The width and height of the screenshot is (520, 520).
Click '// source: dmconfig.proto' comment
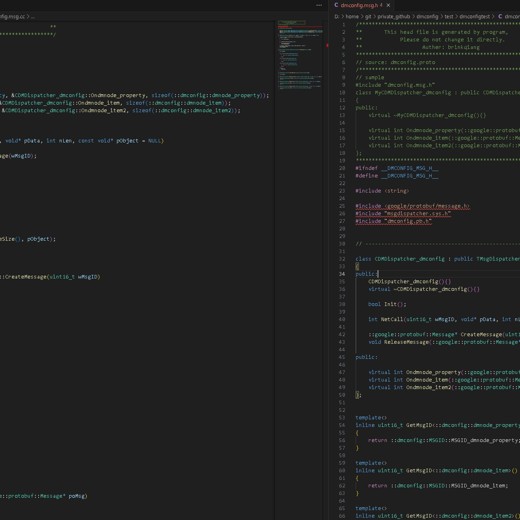(x=395, y=62)
